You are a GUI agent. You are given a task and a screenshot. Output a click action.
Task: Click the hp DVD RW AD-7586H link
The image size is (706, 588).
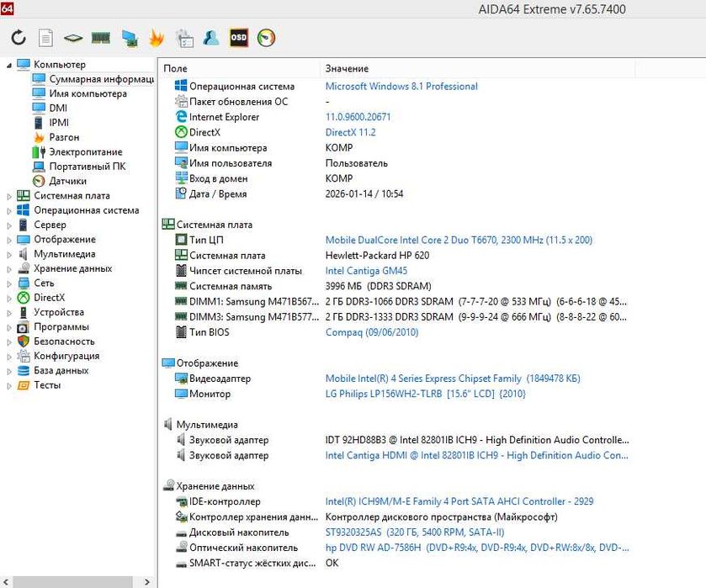click(477, 548)
